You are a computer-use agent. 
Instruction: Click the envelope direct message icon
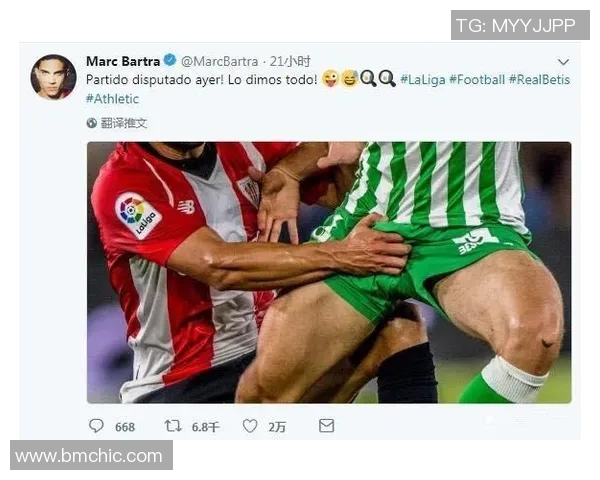point(326,426)
